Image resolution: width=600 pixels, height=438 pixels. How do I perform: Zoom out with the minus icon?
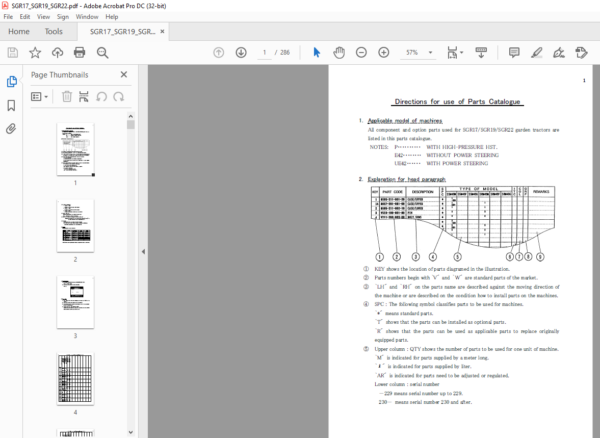coord(361,52)
